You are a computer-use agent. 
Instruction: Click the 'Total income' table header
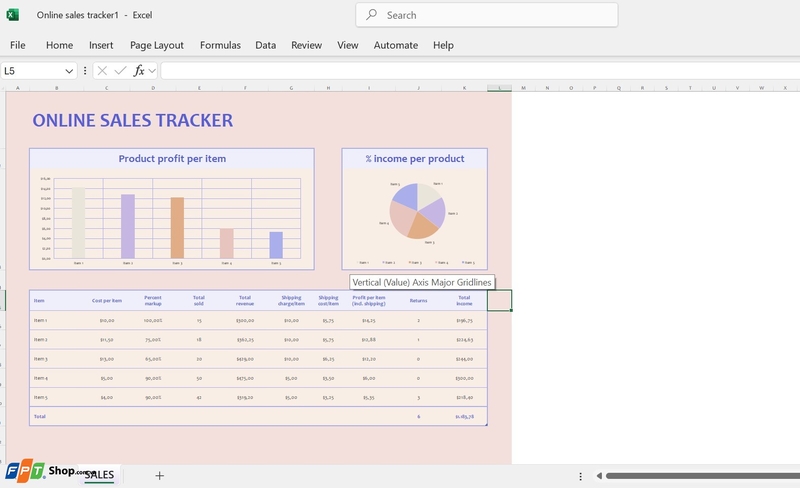pyautogui.click(x=464, y=301)
